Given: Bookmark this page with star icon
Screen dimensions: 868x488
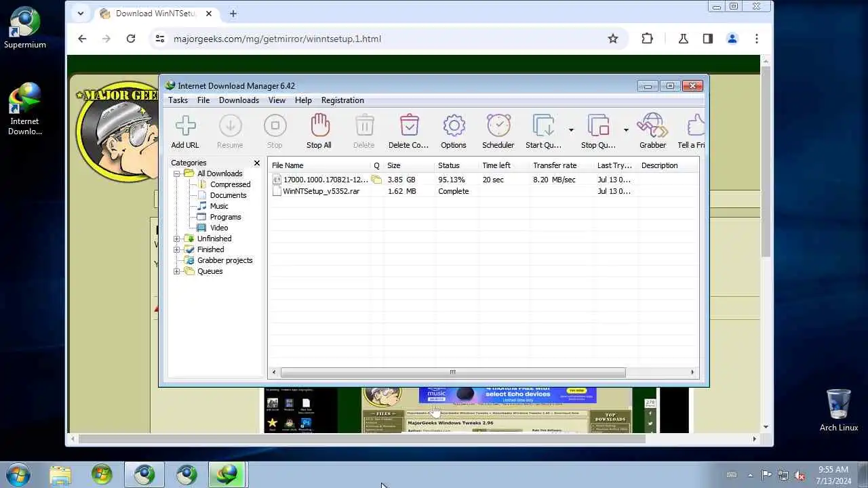Looking at the screenshot, I should (x=613, y=39).
